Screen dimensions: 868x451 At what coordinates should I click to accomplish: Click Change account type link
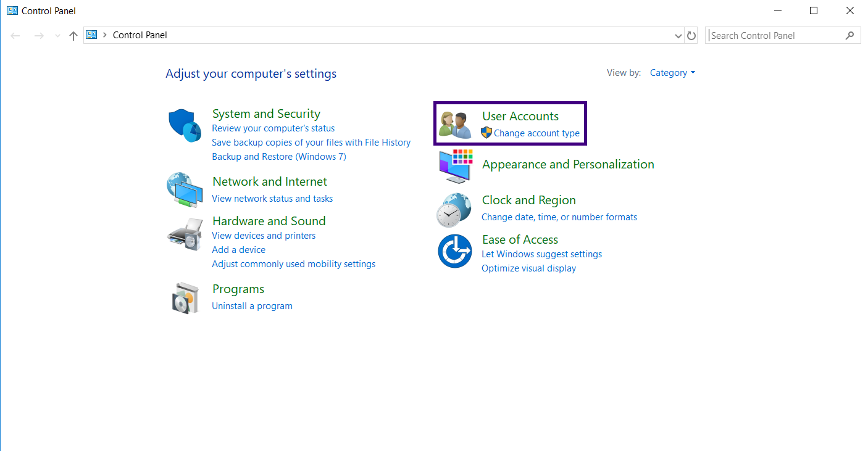coord(536,133)
